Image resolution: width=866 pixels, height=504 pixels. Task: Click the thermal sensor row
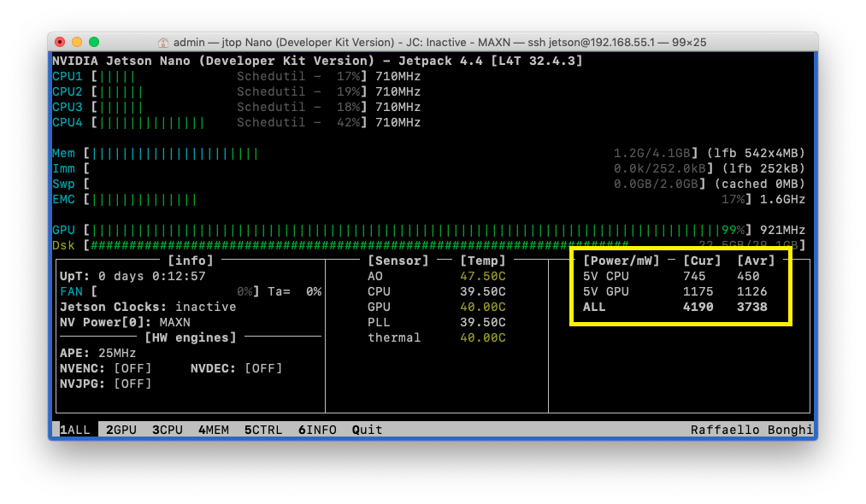[x=436, y=337]
